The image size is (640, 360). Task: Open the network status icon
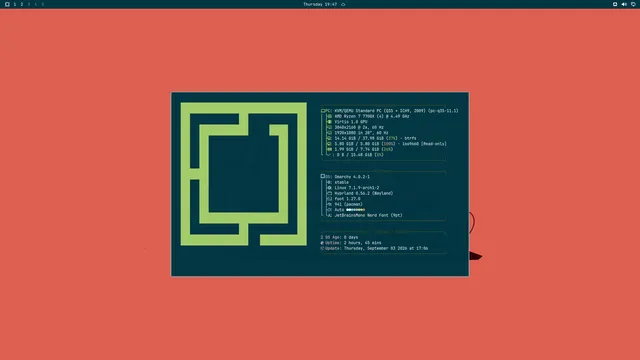(633, 4)
